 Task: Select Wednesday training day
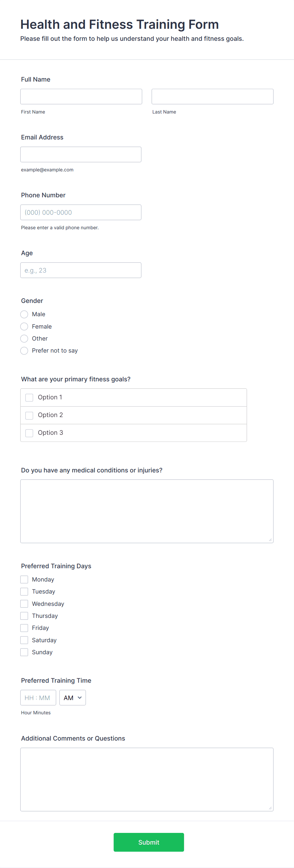[x=24, y=603]
